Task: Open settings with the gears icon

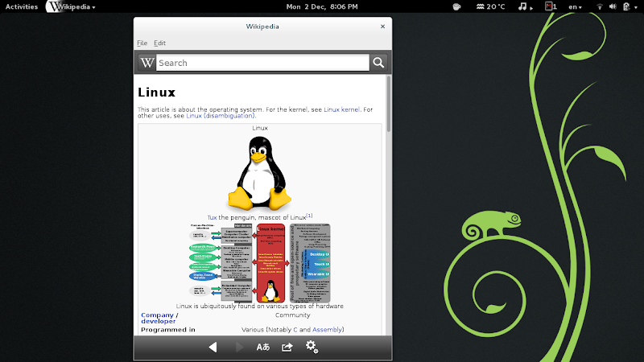Action: coord(312,347)
